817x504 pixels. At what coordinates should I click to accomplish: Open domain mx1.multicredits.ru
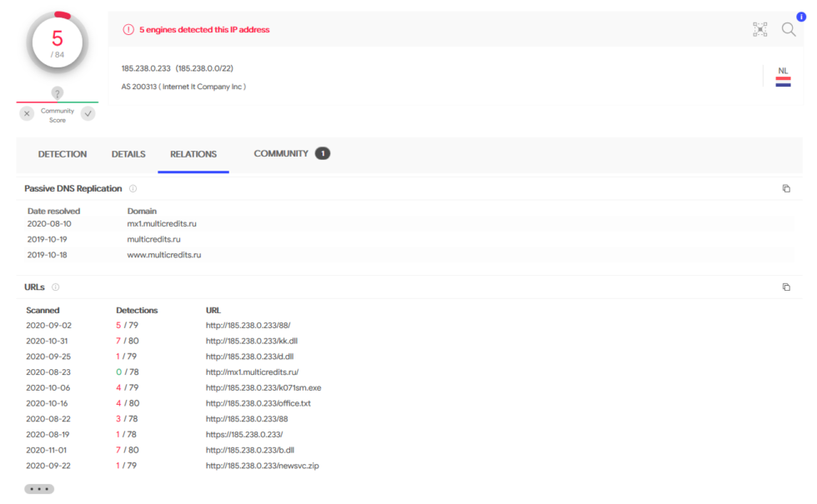[x=162, y=223]
